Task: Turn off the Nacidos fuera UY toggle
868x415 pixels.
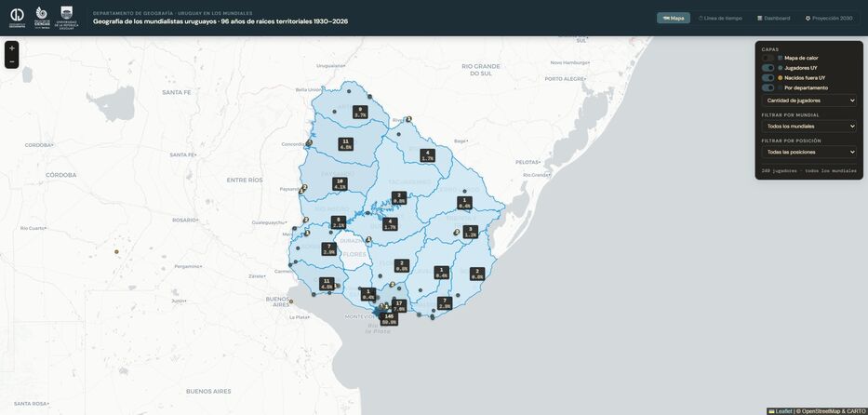Action: [x=768, y=77]
